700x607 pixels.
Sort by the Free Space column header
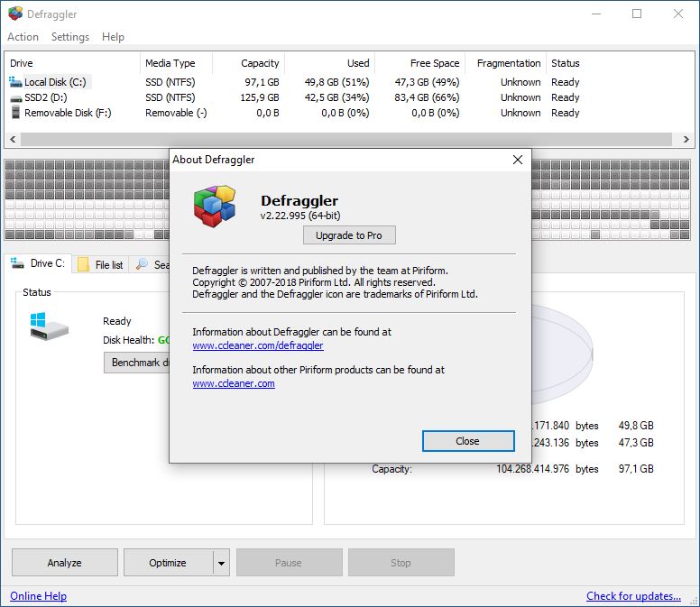(420, 63)
